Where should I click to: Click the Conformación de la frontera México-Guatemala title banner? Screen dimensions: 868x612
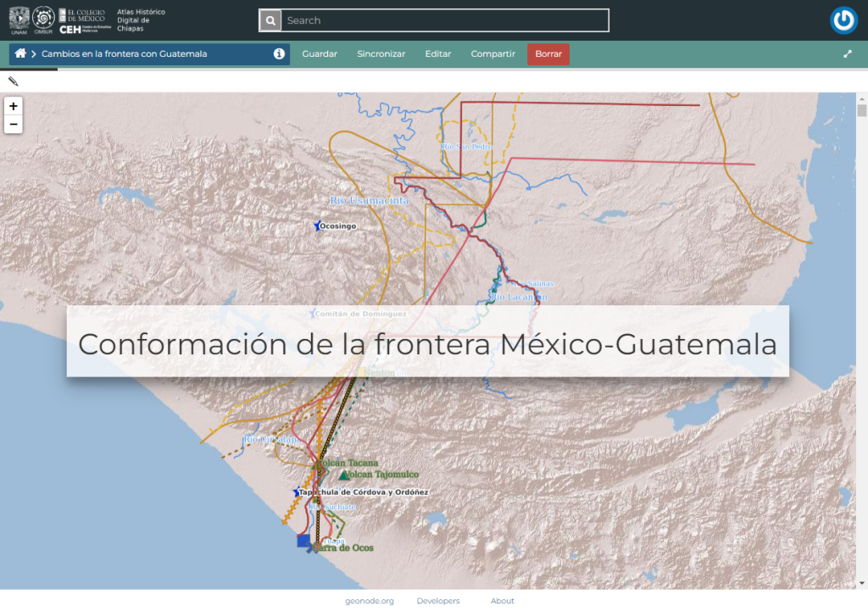click(x=428, y=342)
